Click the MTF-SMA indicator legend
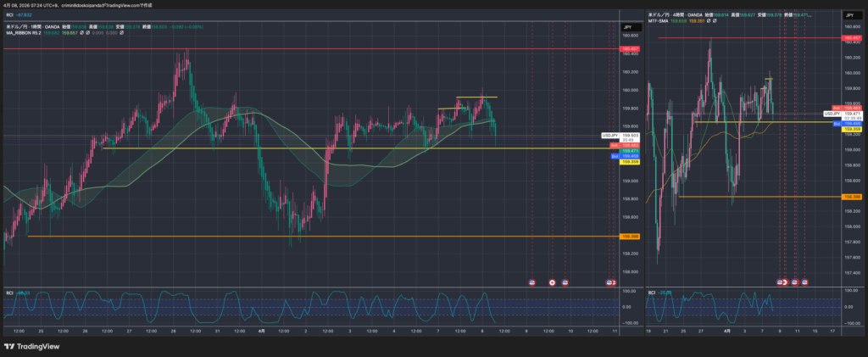Viewport: 868px width, 357px height. click(661, 21)
